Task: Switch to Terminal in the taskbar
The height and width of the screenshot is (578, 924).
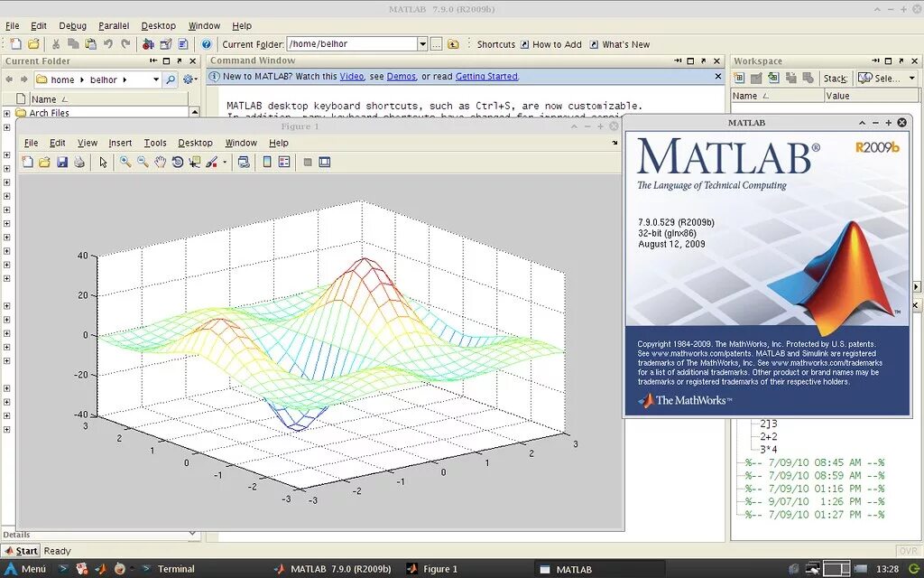Action: coord(169,569)
